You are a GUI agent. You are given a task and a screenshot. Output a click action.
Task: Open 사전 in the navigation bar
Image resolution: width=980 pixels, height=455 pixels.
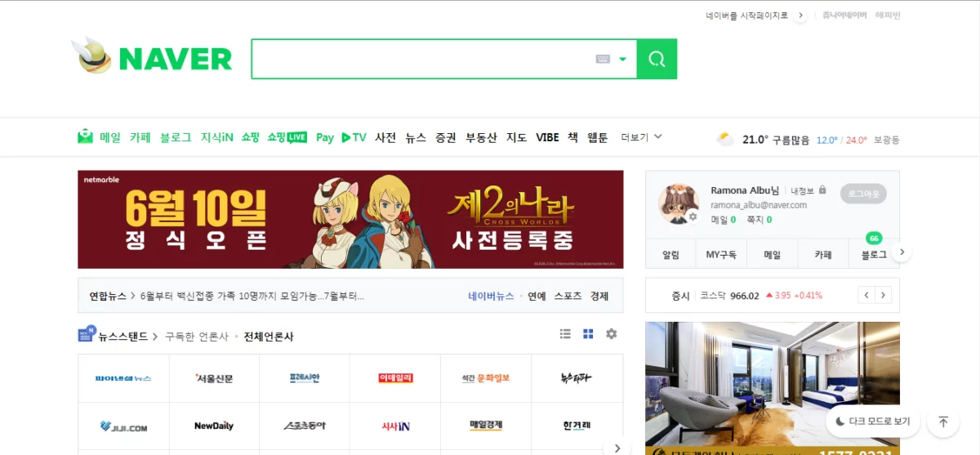385,137
